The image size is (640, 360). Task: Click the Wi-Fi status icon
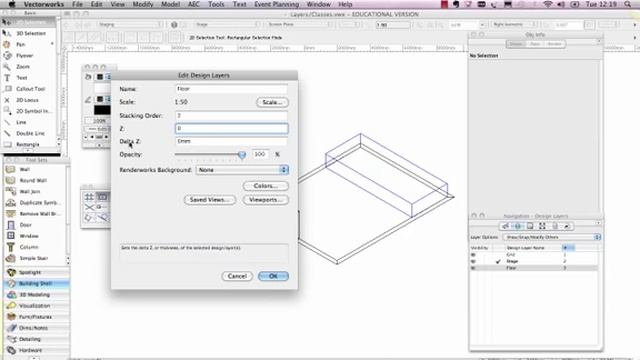pos(548,4)
